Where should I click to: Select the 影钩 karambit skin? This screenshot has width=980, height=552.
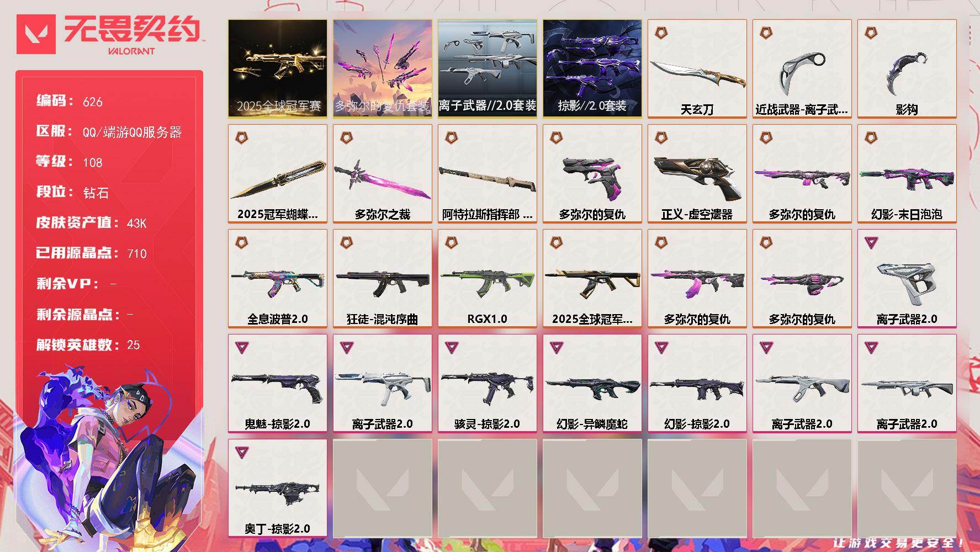907,68
